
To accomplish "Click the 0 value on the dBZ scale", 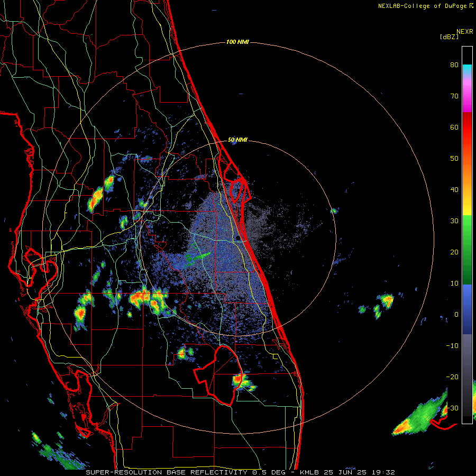I will click(x=456, y=315).
